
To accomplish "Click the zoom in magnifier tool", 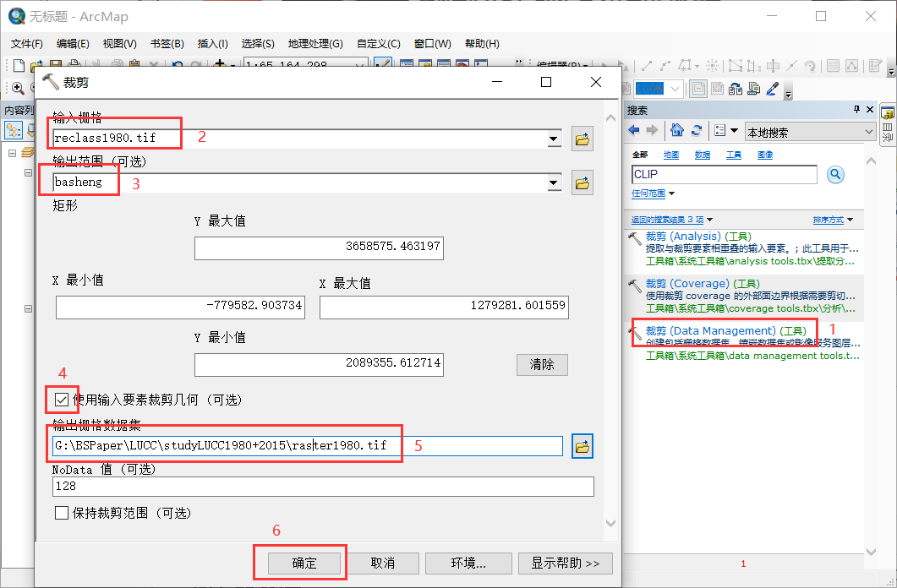I will pyautogui.click(x=18, y=88).
